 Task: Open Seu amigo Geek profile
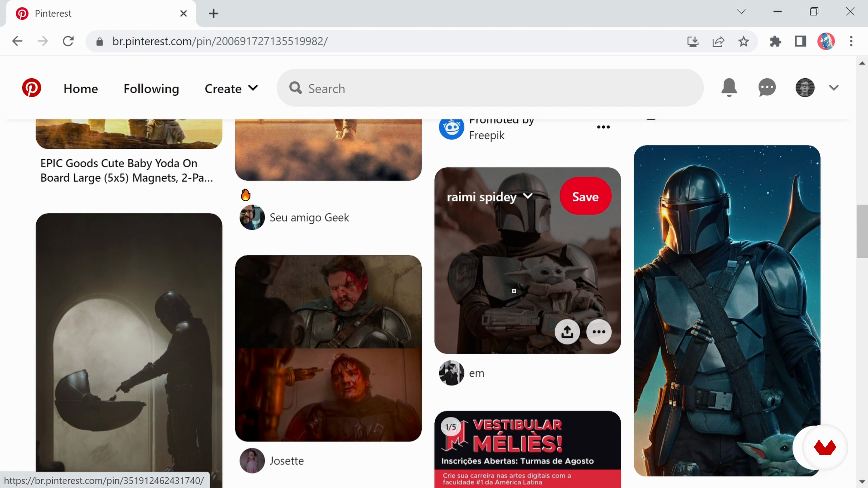click(x=309, y=217)
